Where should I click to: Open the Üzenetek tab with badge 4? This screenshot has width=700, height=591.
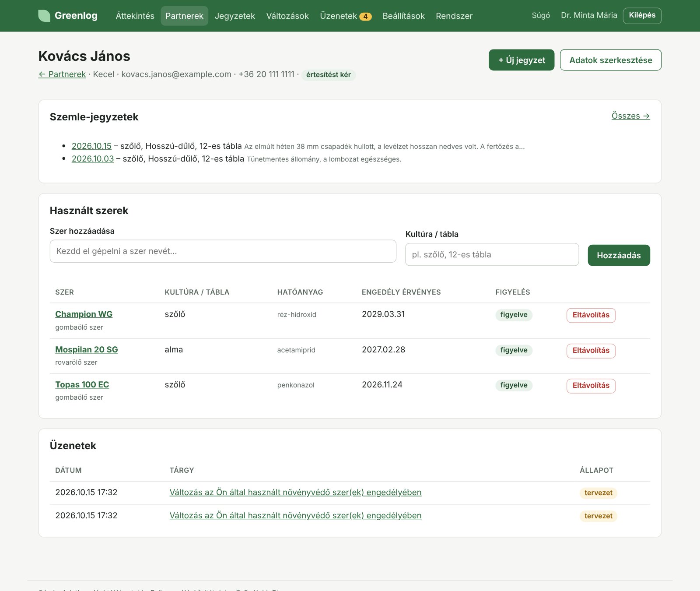346,16
